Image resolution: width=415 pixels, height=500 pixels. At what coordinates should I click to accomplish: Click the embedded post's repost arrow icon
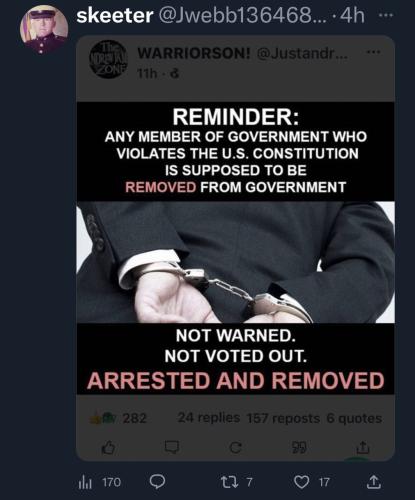(235, 448)
